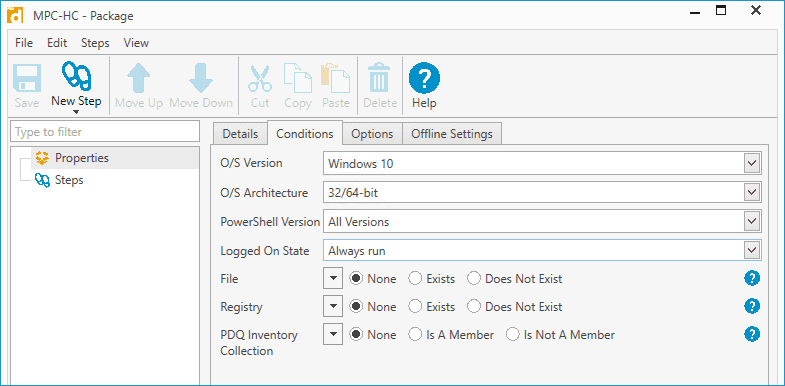Expand the File condition dropdown arrow
Viewport: 785px width, 386px height.
[x=333, y=279]
